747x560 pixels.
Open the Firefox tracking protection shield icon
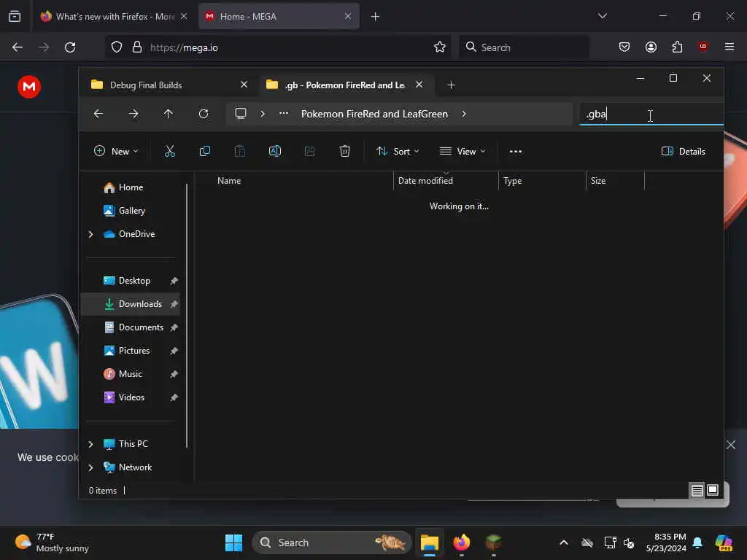click(117, 47)
